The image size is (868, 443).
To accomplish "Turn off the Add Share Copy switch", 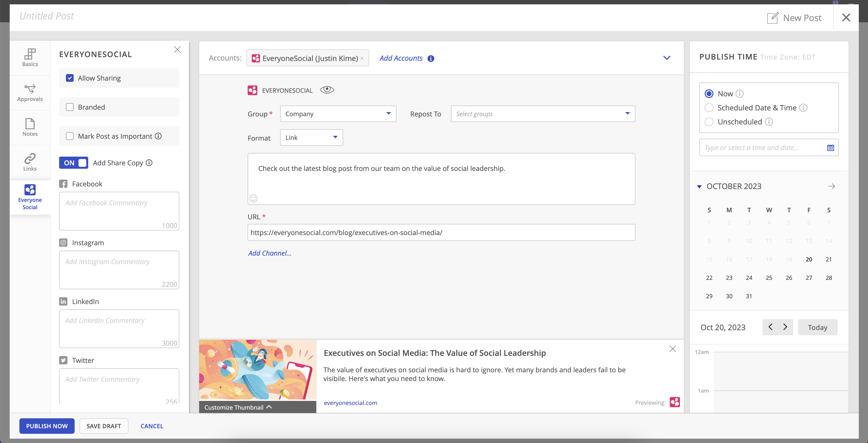I will pos(73,163).
